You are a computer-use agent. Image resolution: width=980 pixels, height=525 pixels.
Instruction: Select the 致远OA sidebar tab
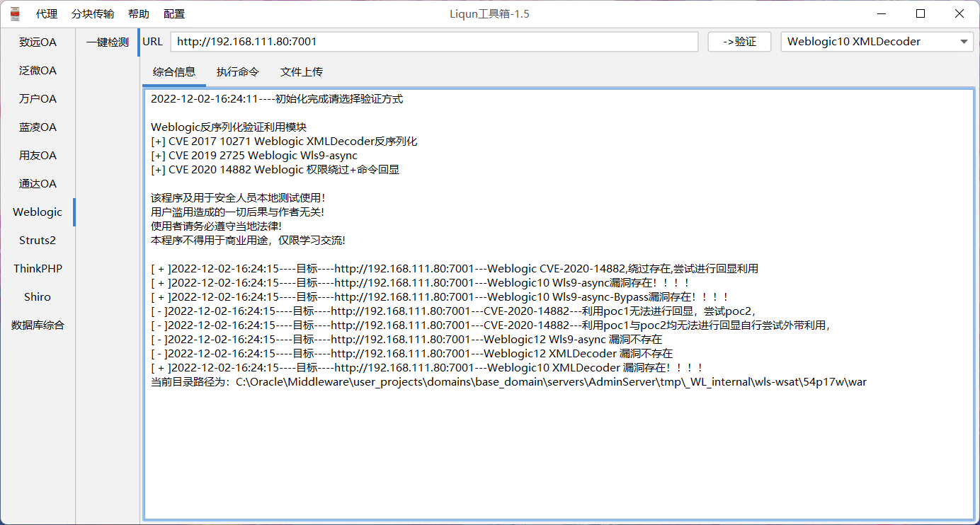[x=38, y=42]
